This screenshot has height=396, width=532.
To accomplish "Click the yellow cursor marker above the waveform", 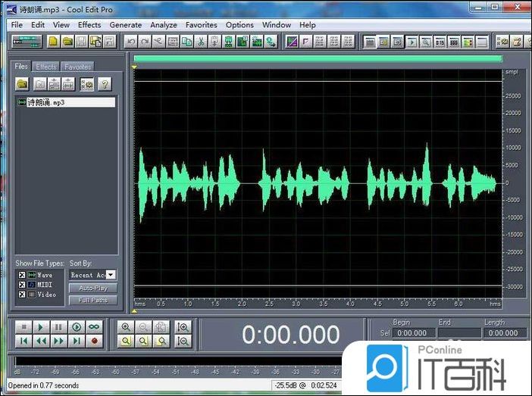I will (x=134, y=67).
